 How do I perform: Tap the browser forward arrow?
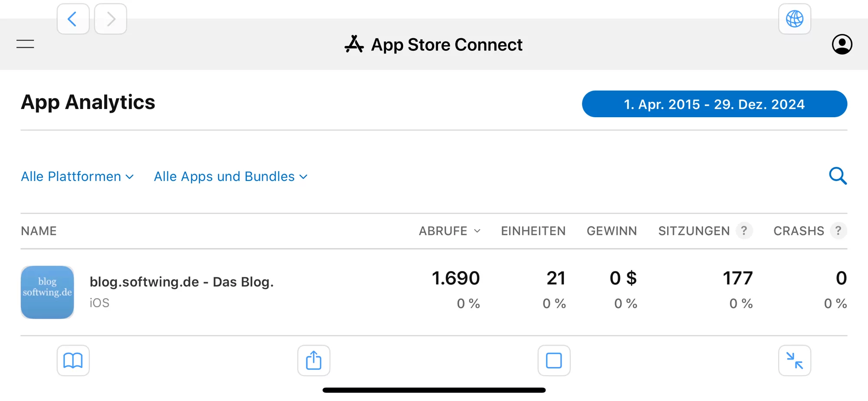tap(111, 19)
